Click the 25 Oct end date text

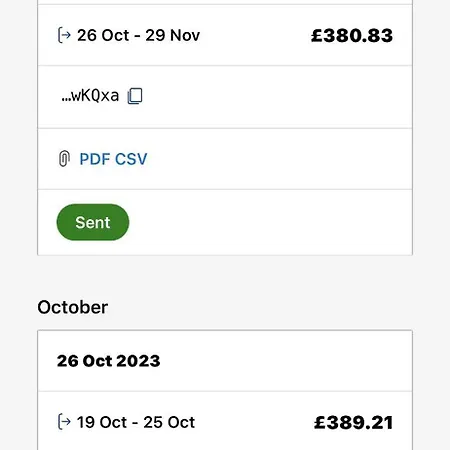[x=169, y=422]
